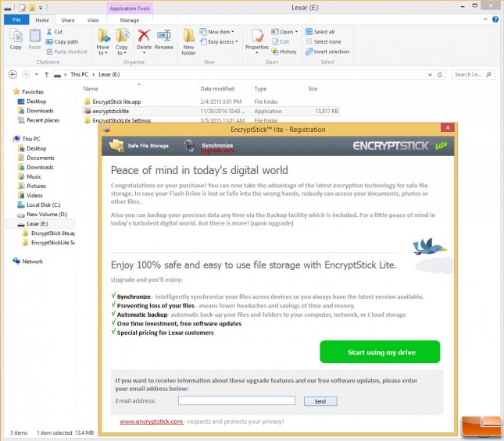Open Music under This PC
Image resolution: width=504 pixels, height=441 pixels.
coord(30,176)
